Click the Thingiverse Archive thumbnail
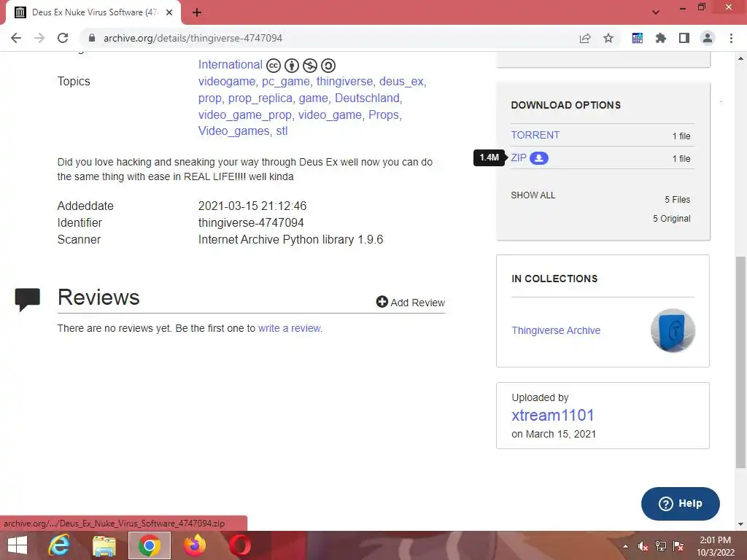The height and width of the screenshot is (560, 747). [673, 330]
